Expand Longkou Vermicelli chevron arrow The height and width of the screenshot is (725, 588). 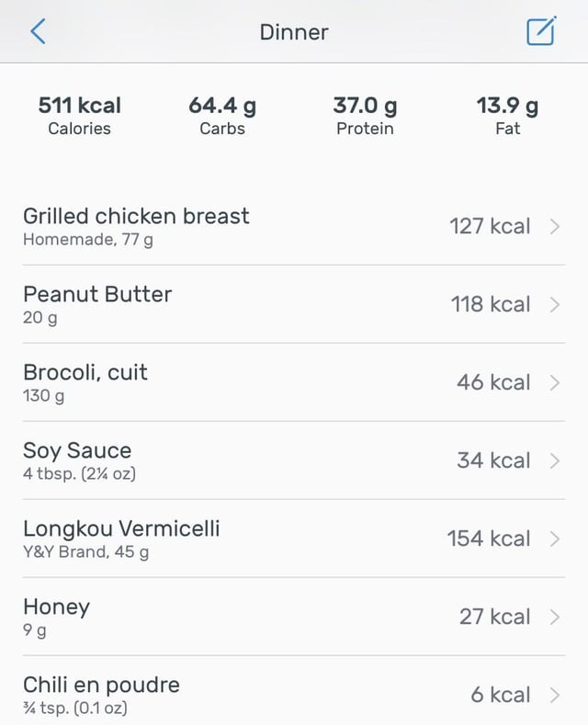tap(555, 539)
